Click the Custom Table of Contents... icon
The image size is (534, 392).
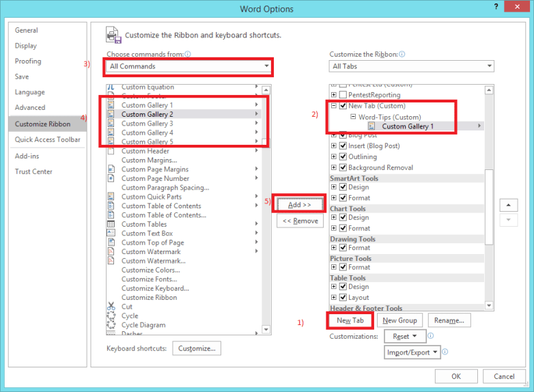click(111, 215)
